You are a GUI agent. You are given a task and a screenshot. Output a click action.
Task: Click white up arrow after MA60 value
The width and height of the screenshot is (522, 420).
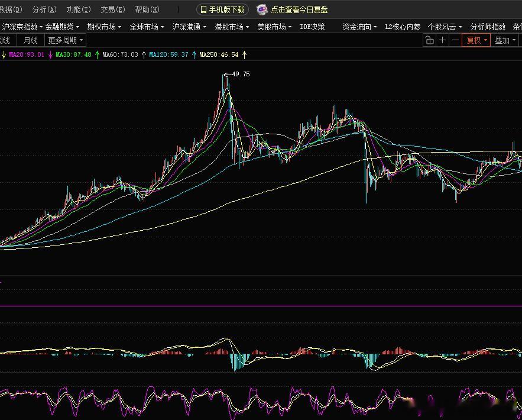coord(144,54)
